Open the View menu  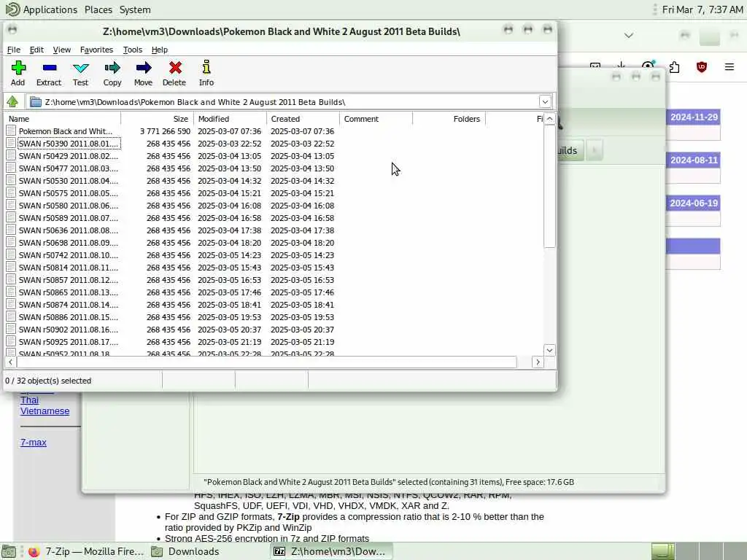pyautogui.click(x=61, y=50)
